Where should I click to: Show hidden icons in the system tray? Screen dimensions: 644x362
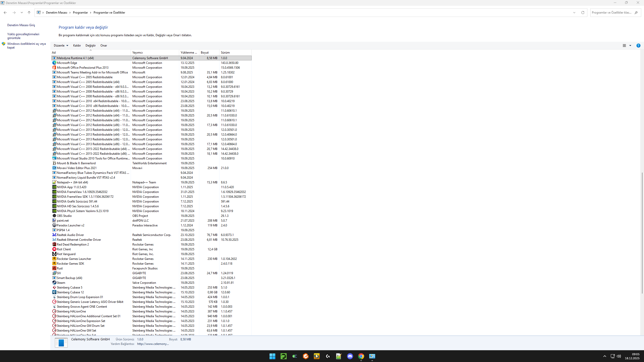coord(604,356)
